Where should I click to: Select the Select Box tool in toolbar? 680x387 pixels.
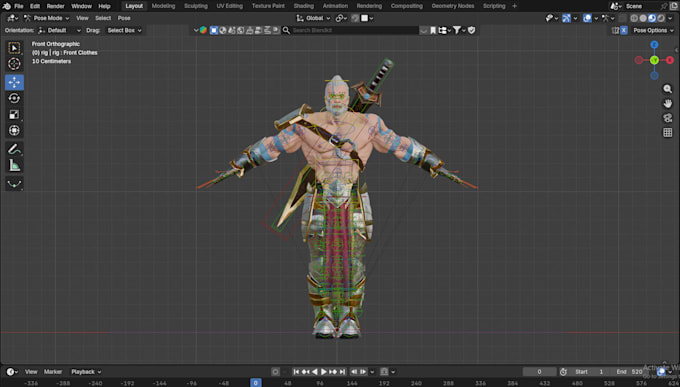pyautogui.click(x=14, y=48)
